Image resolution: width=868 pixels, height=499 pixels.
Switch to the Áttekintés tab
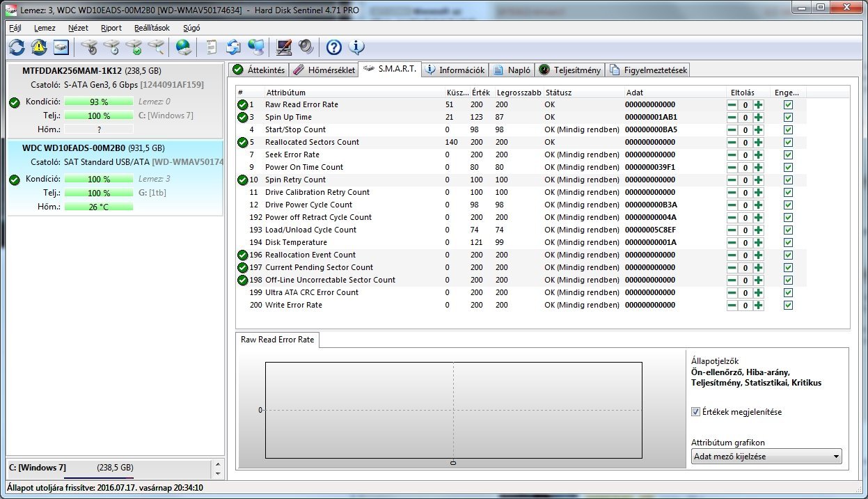[x=258, y=70]
